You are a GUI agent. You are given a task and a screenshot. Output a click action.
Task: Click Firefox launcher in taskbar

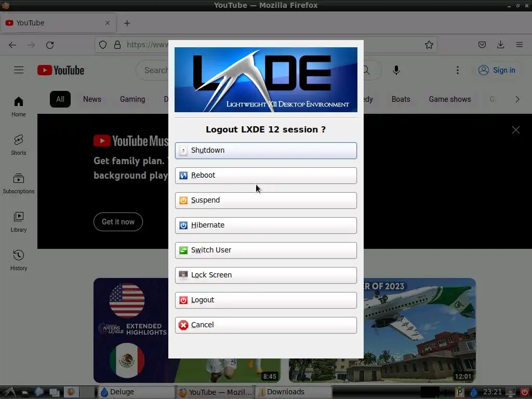pyautogui.click(x=71, y=392)
